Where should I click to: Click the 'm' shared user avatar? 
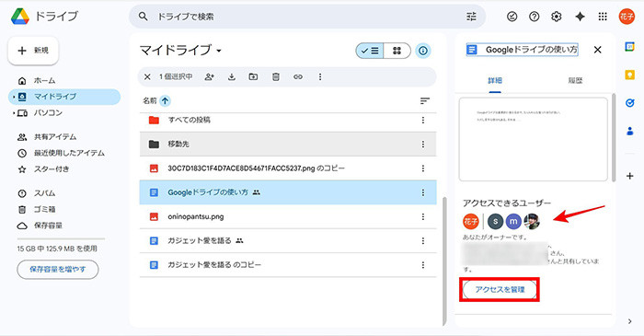pyautogui.click(x=513, y=222)
